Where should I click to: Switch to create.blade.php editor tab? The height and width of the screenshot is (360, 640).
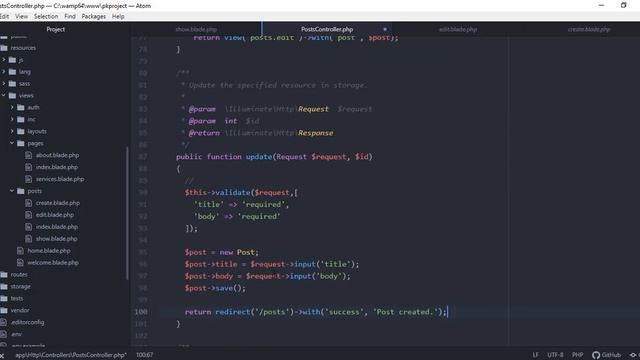589,29
